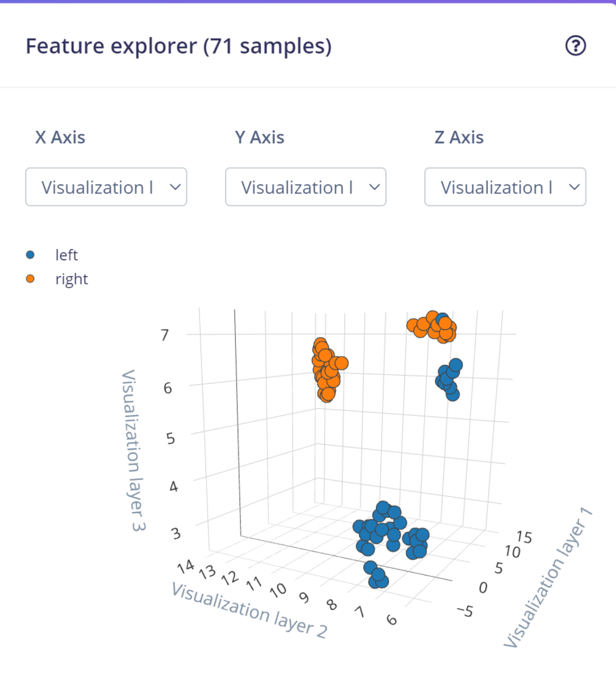Viewport: 616px width, 678px height.
Task: Click the 'X Axis' field label
Action: [60, 138]
